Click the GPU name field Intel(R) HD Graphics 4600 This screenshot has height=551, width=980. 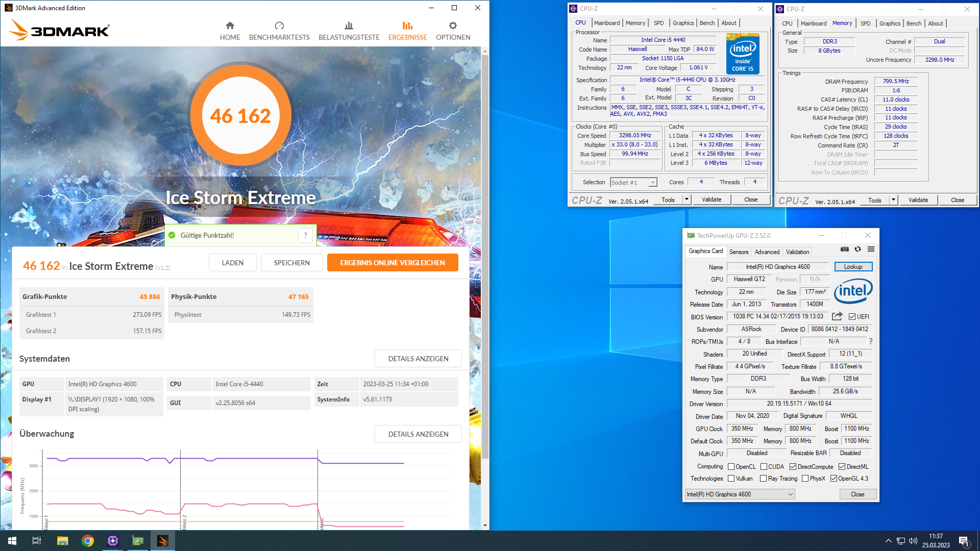pyautogui.click(x=778, y=267)
